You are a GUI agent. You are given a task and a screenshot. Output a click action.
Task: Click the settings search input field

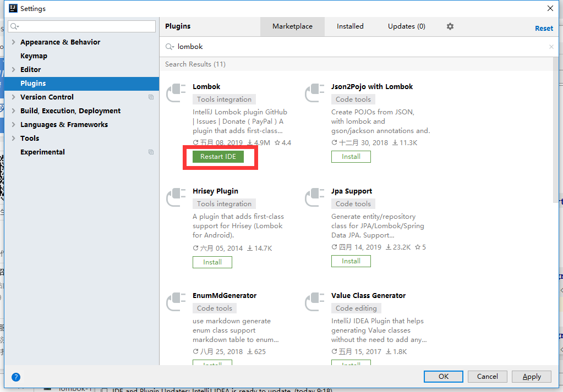tap(82, 26)
